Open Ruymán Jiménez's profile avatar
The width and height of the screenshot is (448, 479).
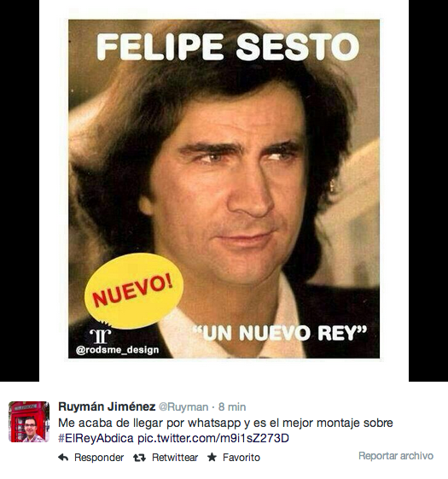point(29,422)
